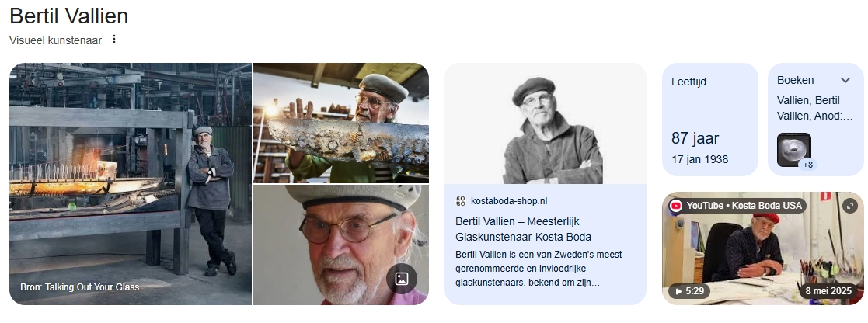Open the close-up portrait with glasses
This screenshot has width=868, height=323.
(341, 245)
